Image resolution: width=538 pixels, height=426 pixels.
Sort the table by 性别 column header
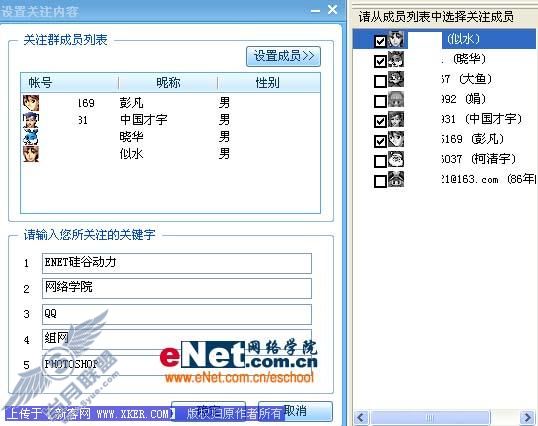click(269, 83)
